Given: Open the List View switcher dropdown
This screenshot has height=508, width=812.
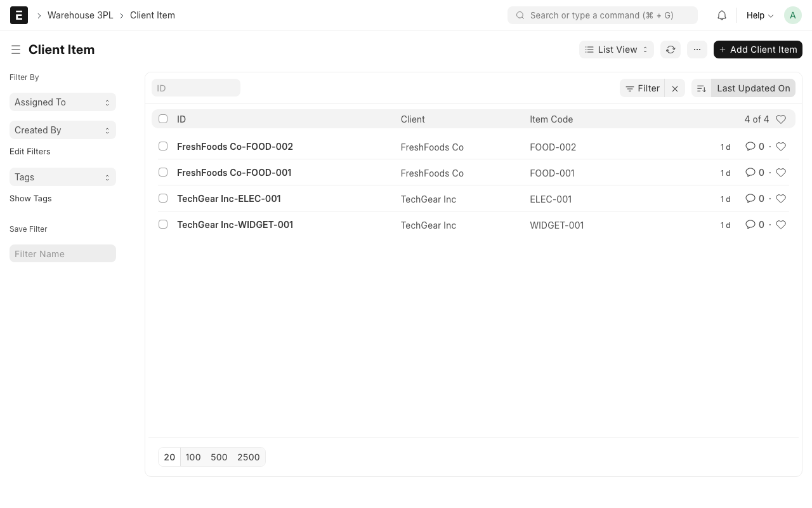Looking at the screenshot, I should click(616, 50).
